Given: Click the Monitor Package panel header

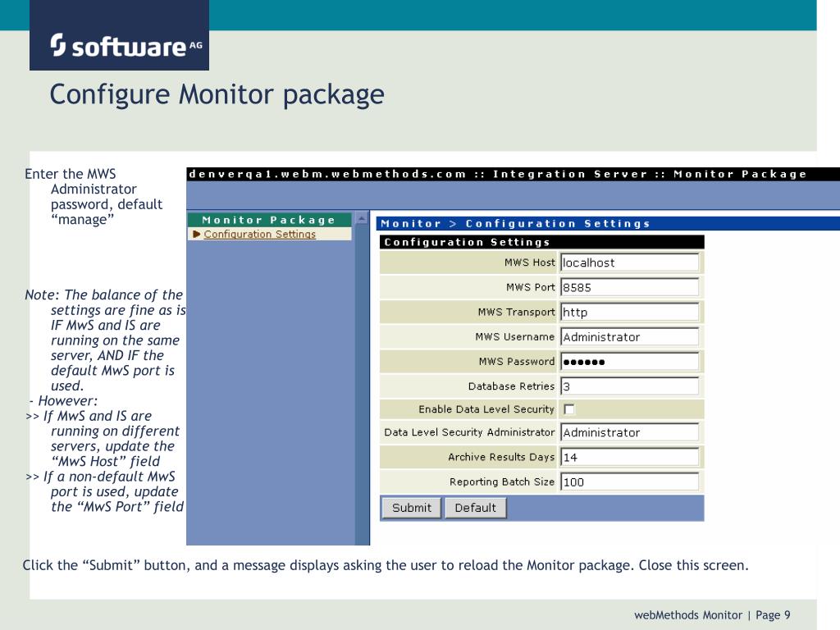Looking at the screenshot, I should pos(269,220).
